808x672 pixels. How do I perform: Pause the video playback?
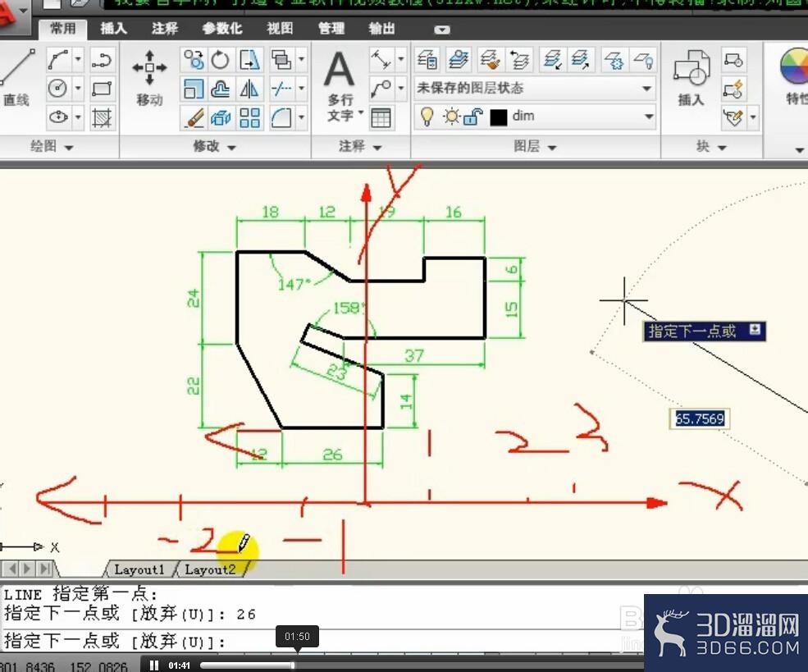click(154, 665)
